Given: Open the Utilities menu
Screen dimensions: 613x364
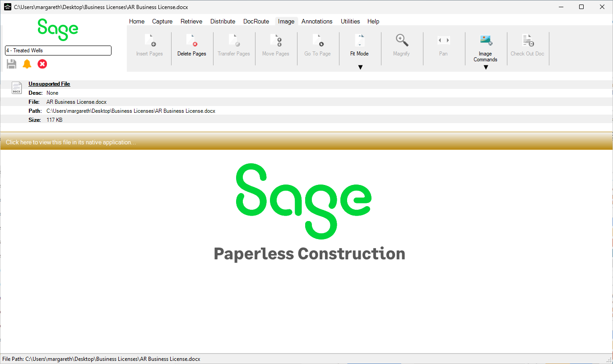Looking at the screenshot, I should coord(350,21).
